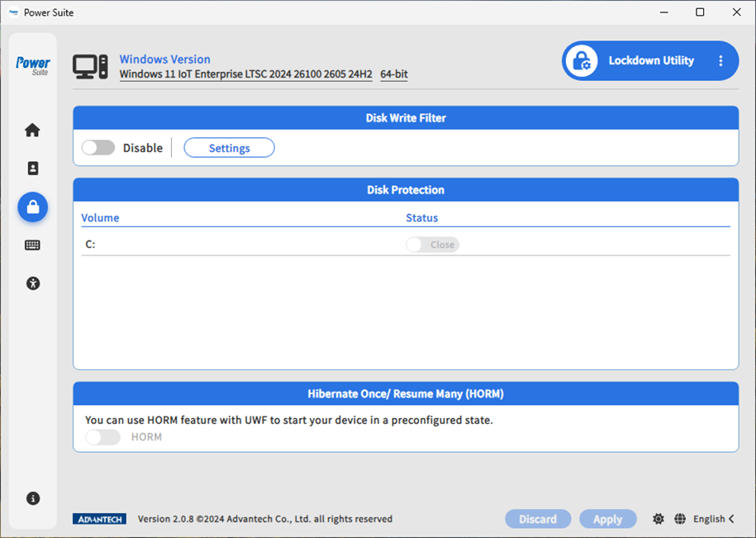Viewport: 756px width, 538px height.
Task: Open the Home page in the sidebar
Action: pos(32,130)
